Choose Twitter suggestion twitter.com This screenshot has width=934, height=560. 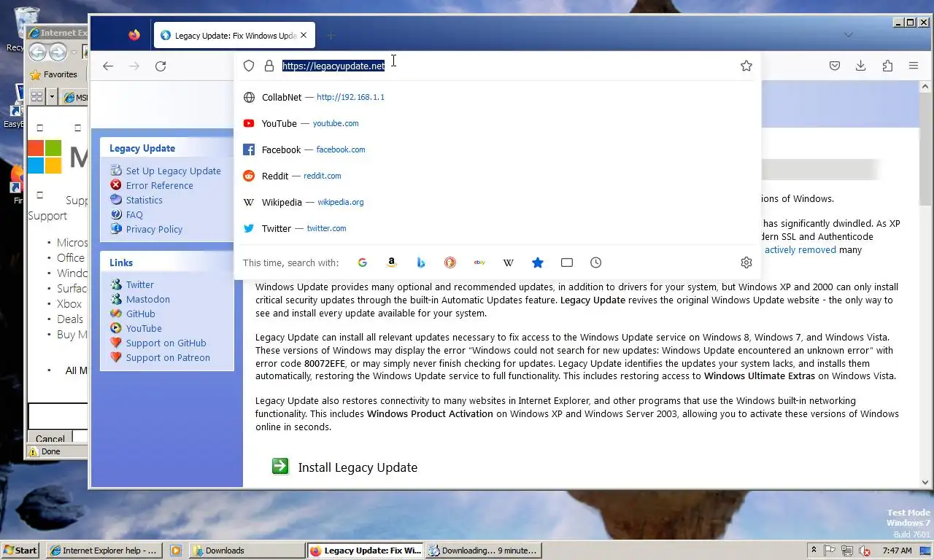[x=496, y=228]
